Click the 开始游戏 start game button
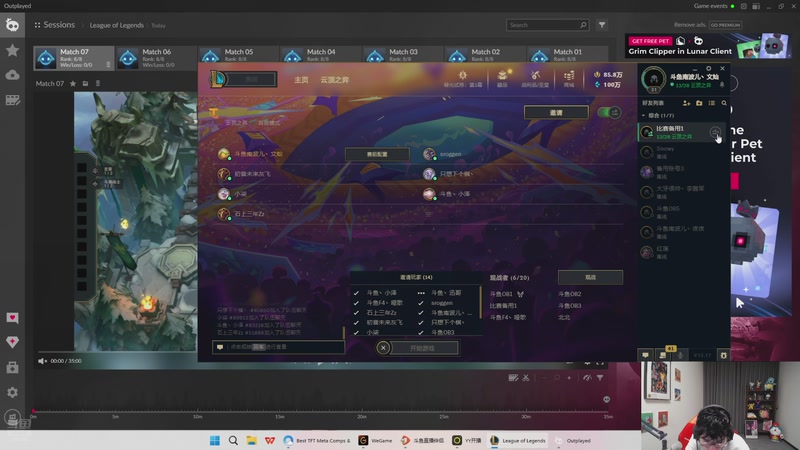This screenshot has height=450, width=800. (x=422, y=348)
